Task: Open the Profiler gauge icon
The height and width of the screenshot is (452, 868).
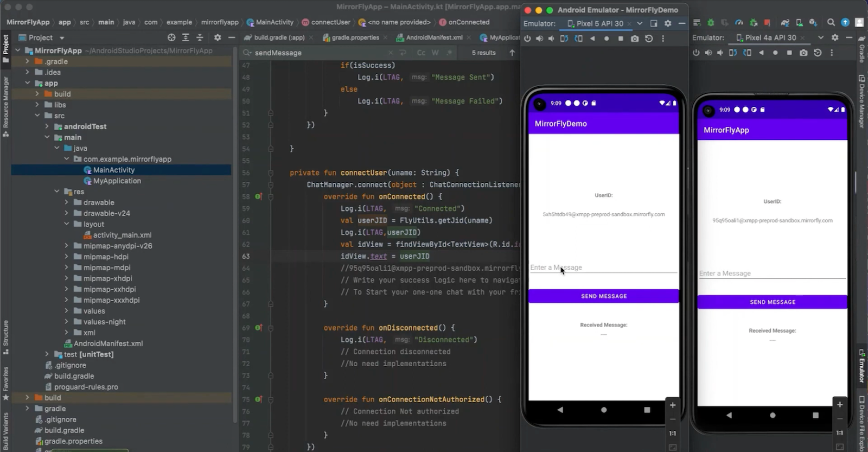Action: [739, 22]
